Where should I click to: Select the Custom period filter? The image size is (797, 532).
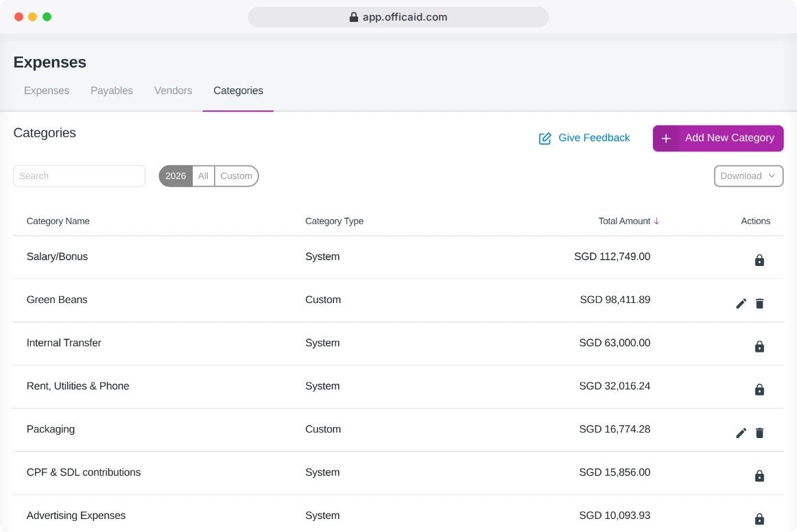coord(237,176)
